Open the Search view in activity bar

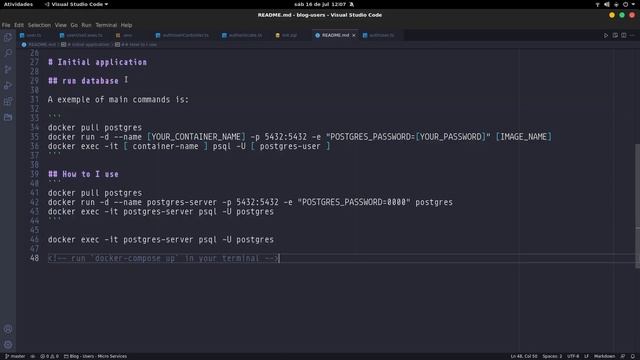[8, 53]
